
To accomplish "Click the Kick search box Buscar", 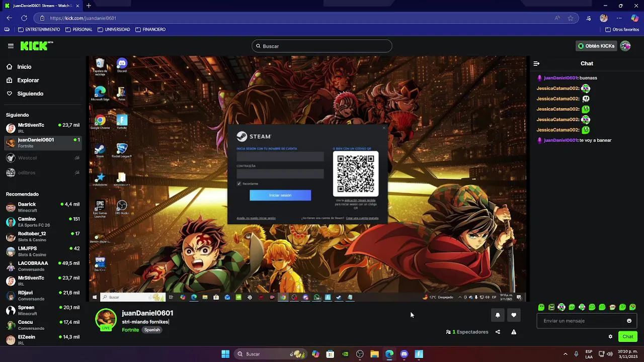I will pyautogui.click(x=322, y=46).
